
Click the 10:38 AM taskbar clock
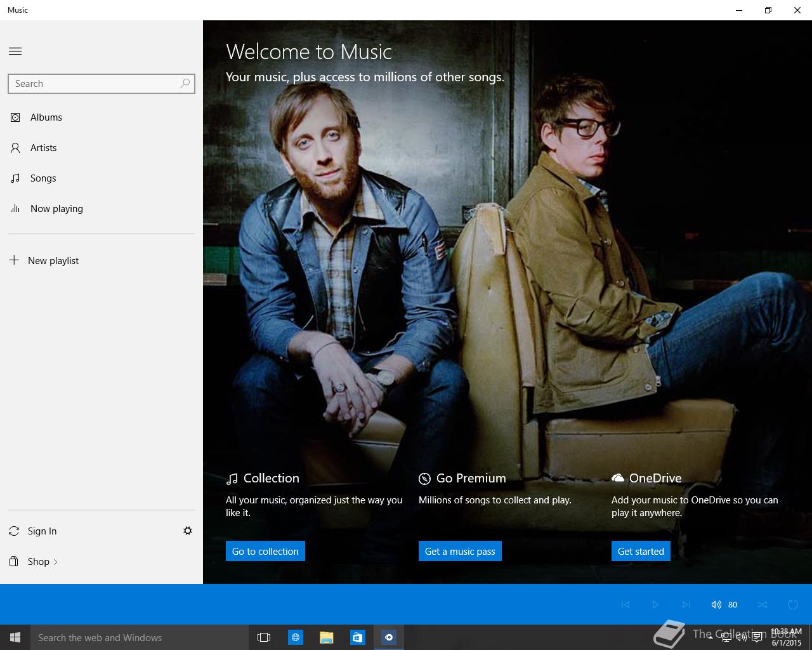click(787, 637)
